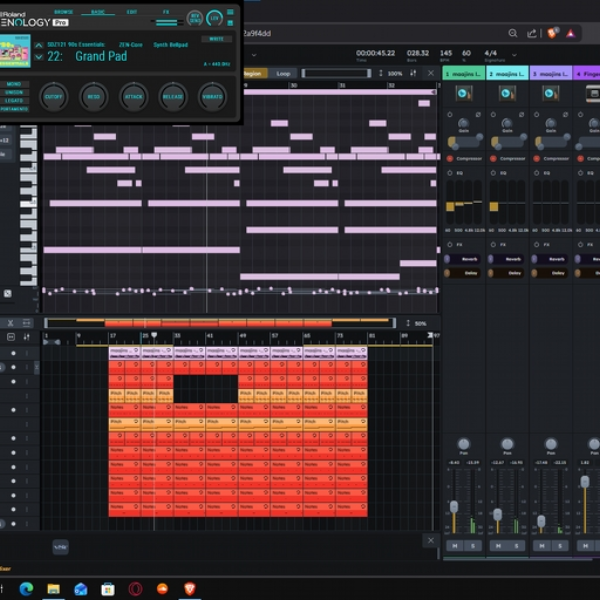
Task: Click the upper small square icon in Zenology header
Action: (230, 12)
